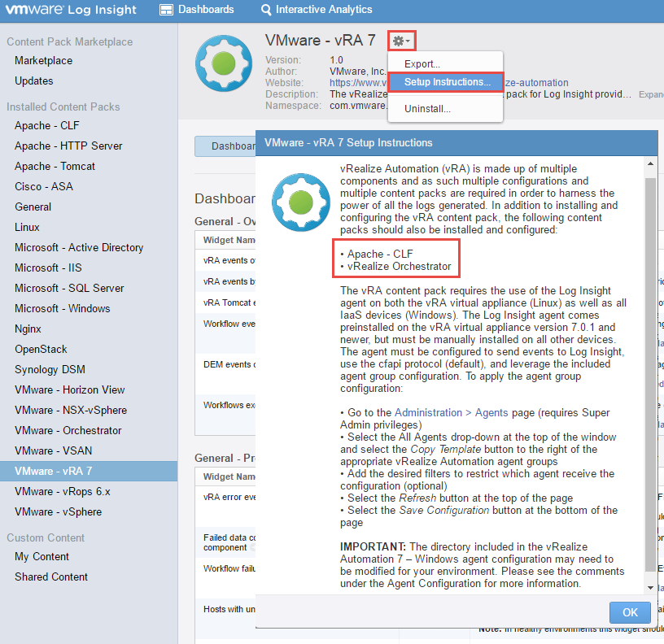Viewport: 664px width, 644px height.
Task: Click the OK button in the dialog
Action: point(630,612)
